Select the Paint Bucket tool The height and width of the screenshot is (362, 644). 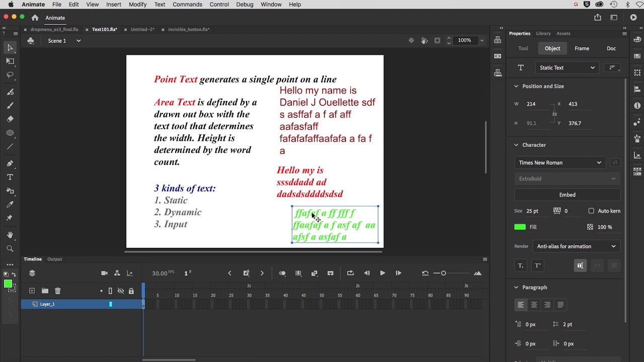(10, 191)
